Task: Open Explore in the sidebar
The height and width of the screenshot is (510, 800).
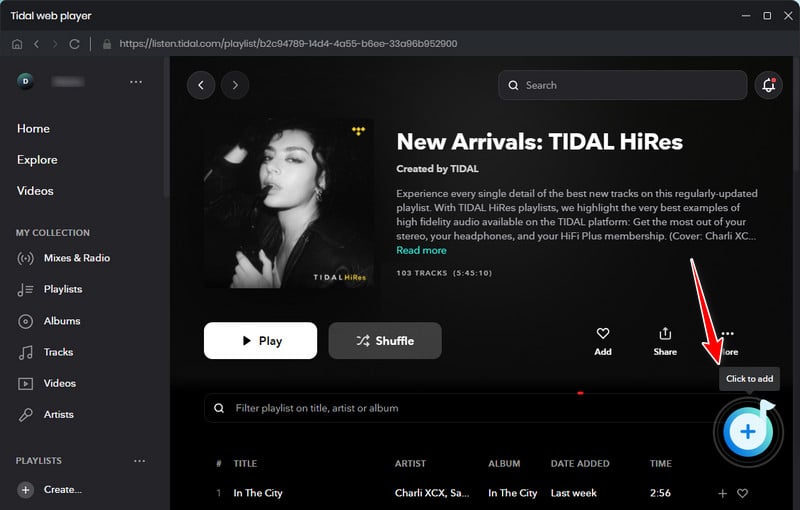Action: click(37, 160)
